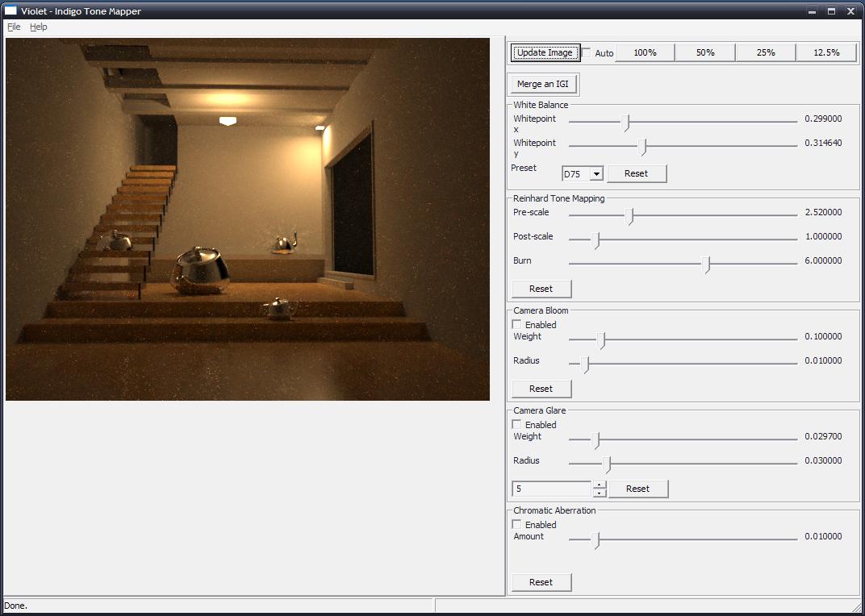Reset the Reinhard Tone Mapping settings
Viewport: 865px width, 616px height.
(541, 289)
